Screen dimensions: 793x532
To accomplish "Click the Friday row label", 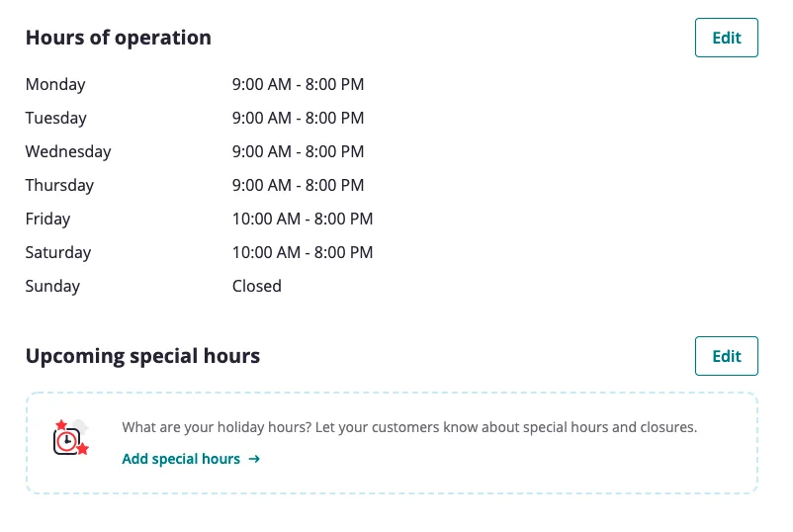I will 48,219.
